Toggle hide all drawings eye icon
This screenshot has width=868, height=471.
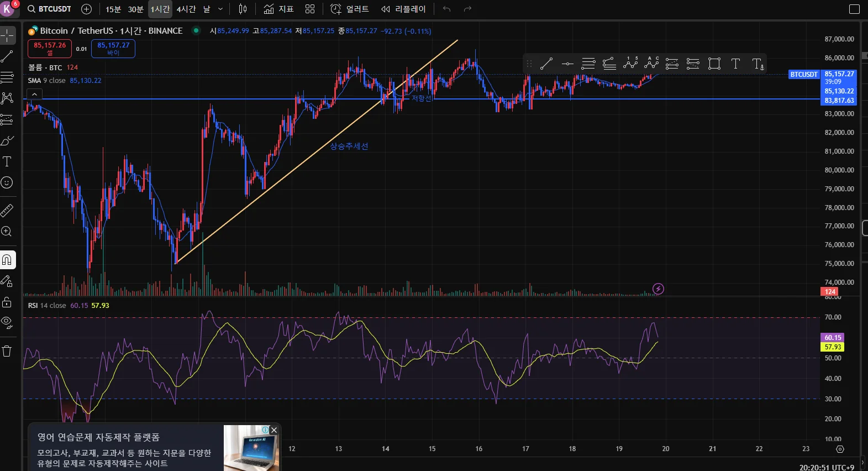(7, 322)
